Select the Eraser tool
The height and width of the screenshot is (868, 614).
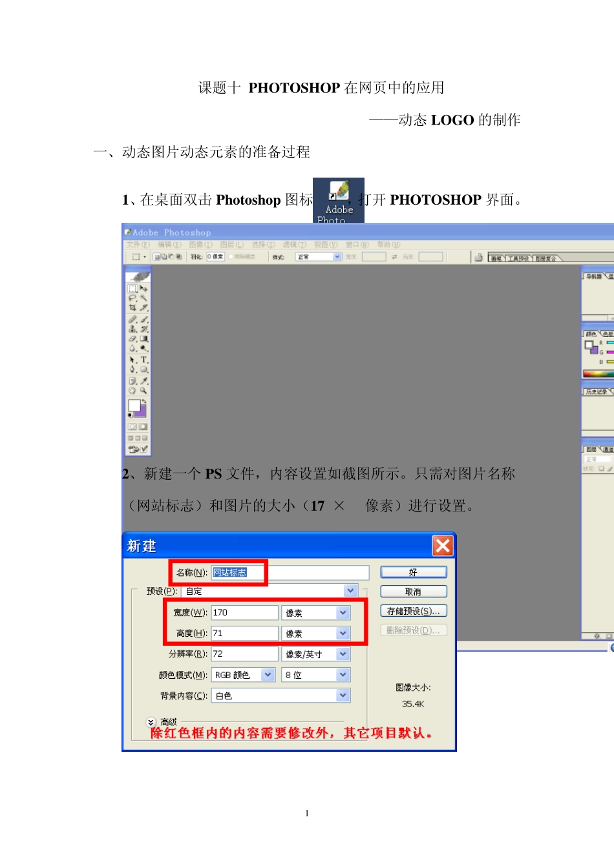(x=132, y=338)
